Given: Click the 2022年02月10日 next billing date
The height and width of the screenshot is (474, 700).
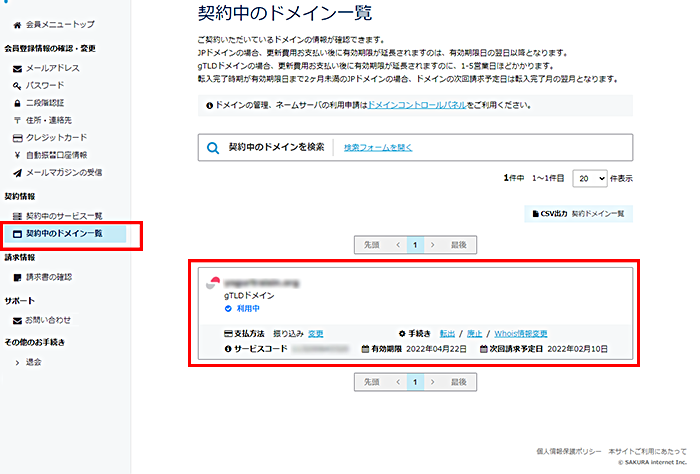Looking at the screenshot, I should [x=578, y=349].
